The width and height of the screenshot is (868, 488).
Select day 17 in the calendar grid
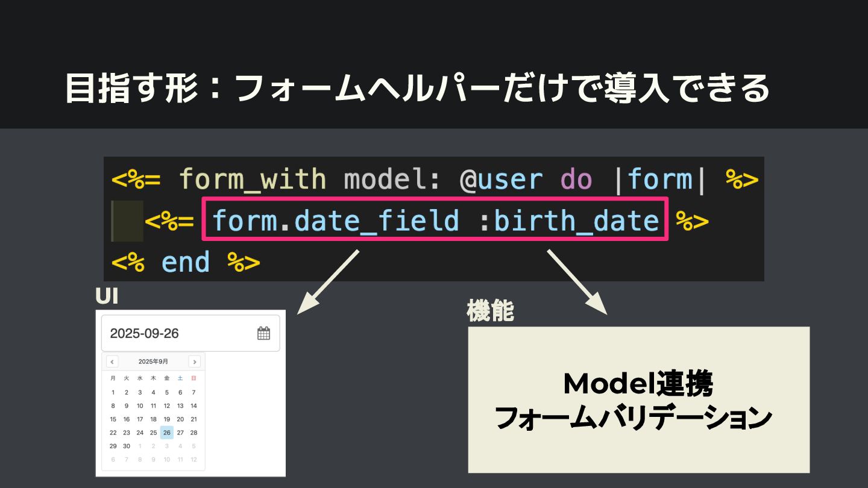[x=140, y=419]
